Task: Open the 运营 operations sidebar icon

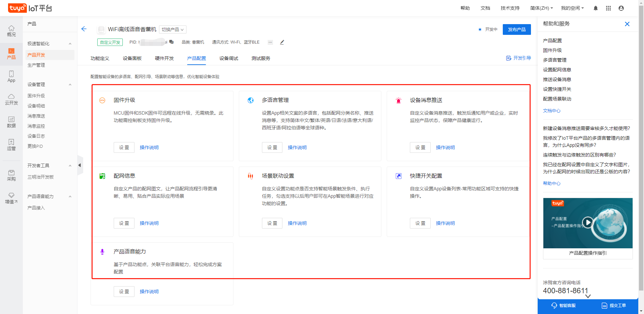Action: pos(11,145)
